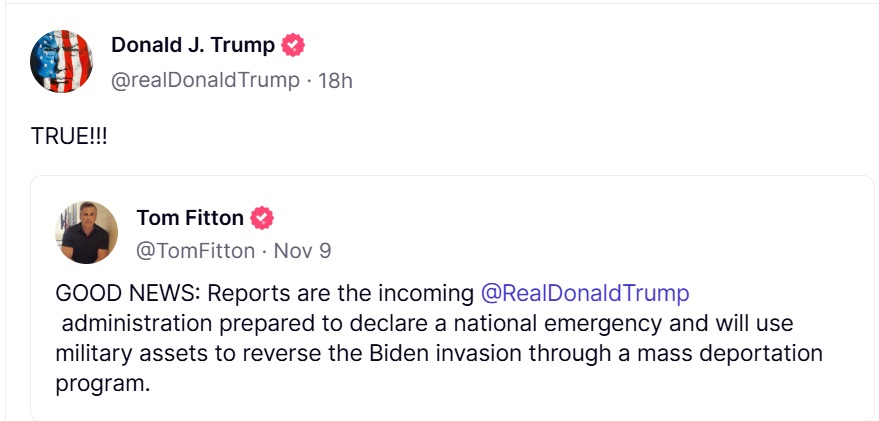Open the Donald J. Trump display name
Viewport: 879px width, 421px height.
click(193, 45)
